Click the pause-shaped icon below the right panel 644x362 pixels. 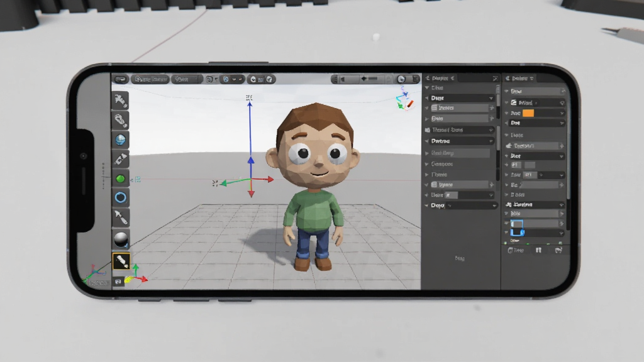[538, 250]
